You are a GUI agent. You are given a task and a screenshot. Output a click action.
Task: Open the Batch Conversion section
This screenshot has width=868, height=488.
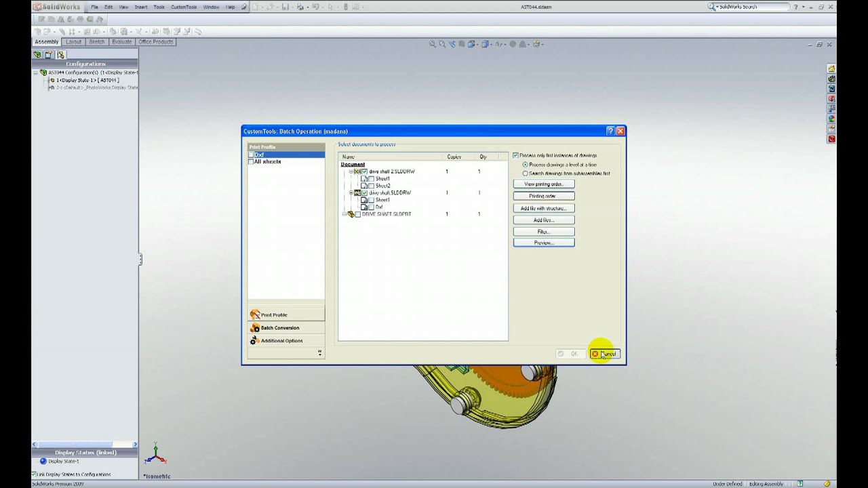(286, 328)
